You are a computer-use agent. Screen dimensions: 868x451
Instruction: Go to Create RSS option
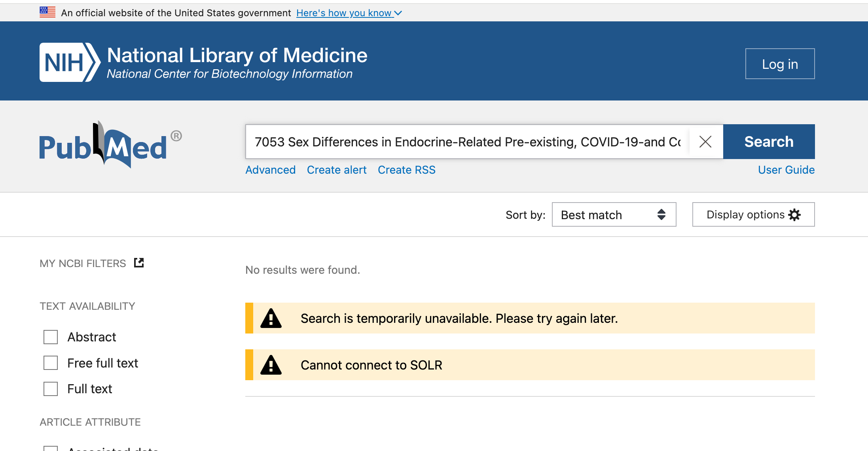pos(406,169)
